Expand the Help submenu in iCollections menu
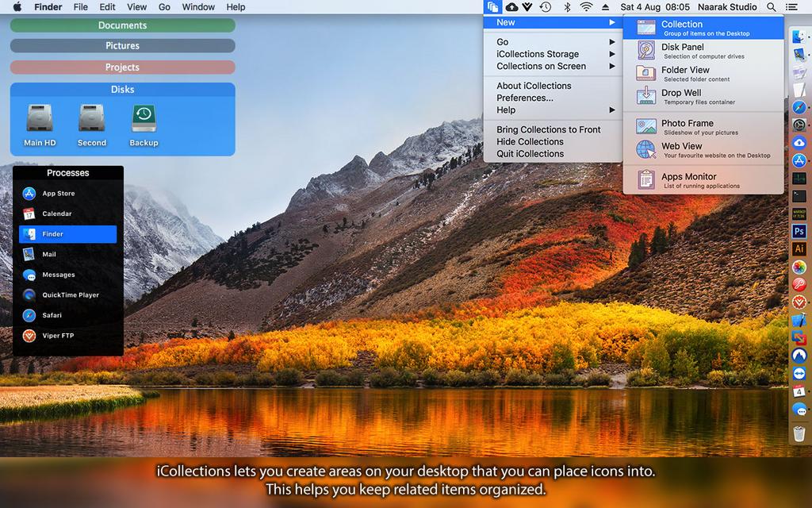This screenshot has width=812, height=508. pyautogui.click(x=553, y=110)
